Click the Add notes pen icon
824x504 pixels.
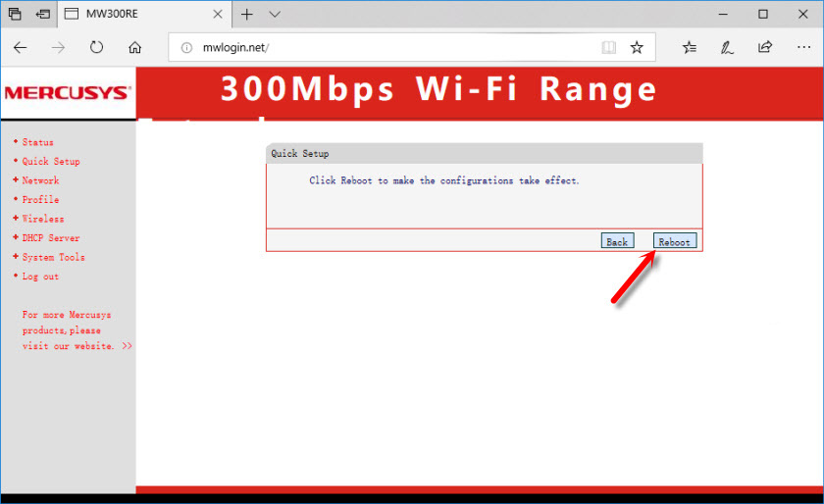point(727,47)
